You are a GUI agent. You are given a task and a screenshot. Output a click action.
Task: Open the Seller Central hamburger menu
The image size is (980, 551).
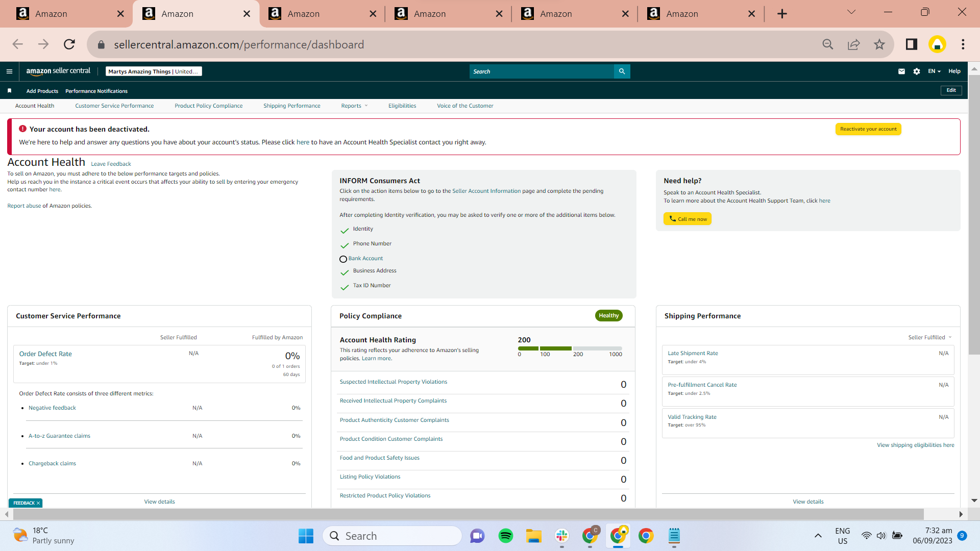point(9,71)
